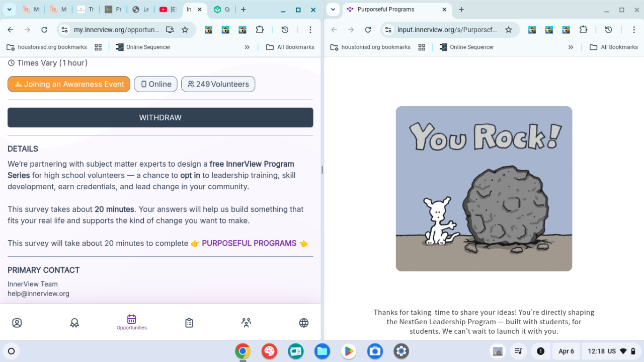This screenshot has width=644, height=362.
Task: Open the notification count badge in shelf
Action: point(540,351)
